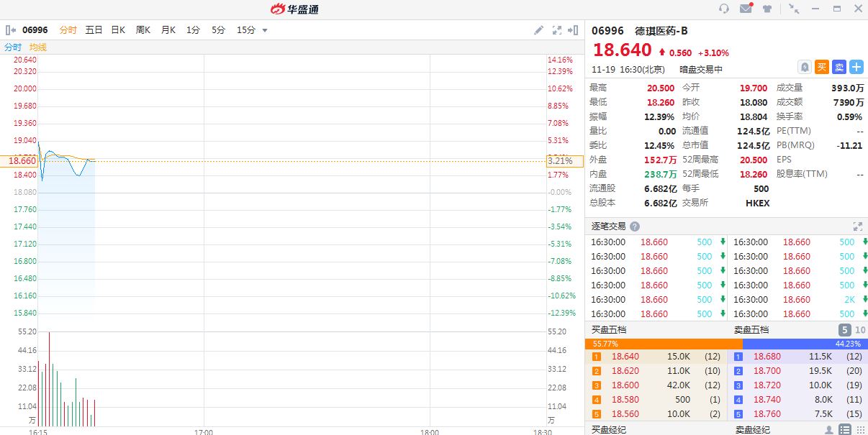868x435 pixels.
Task: Click the orange 买 buy button
Action: click(x=822, y=67)
